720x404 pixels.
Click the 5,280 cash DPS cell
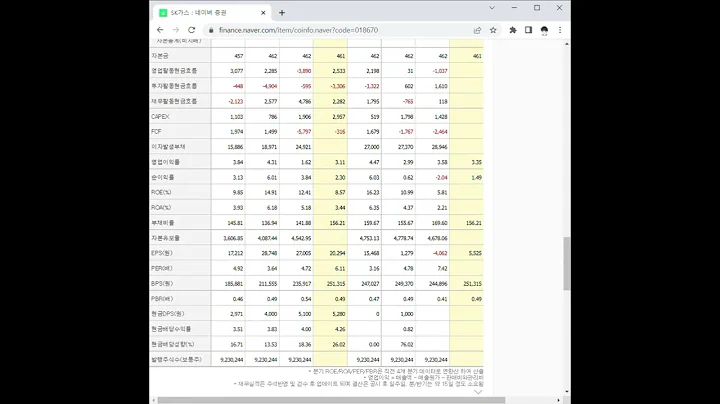tap(338, 314)
